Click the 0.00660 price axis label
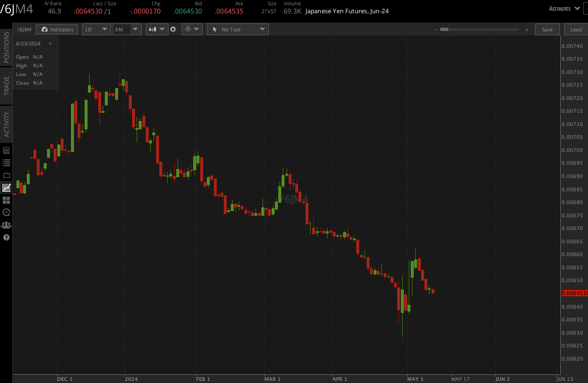This screenshot has width=588, height=383. [572, 255]
